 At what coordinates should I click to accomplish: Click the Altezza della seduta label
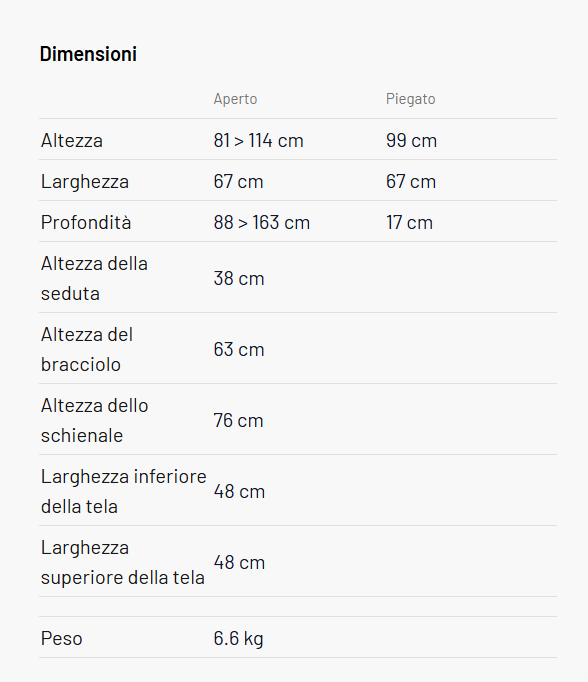94,278
